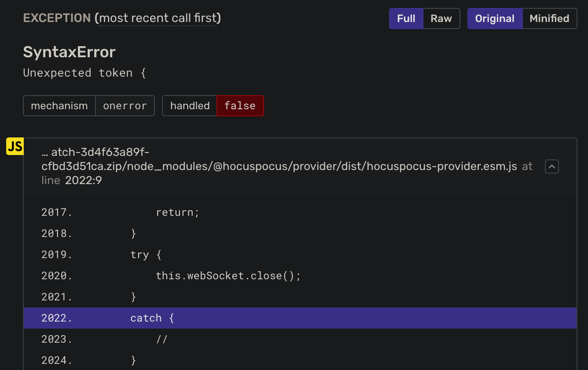The height and width of the screenshot is (370, 588).
Task: Select the Full stack trace option
Action: pyautogui.click(x=406, y=18)
